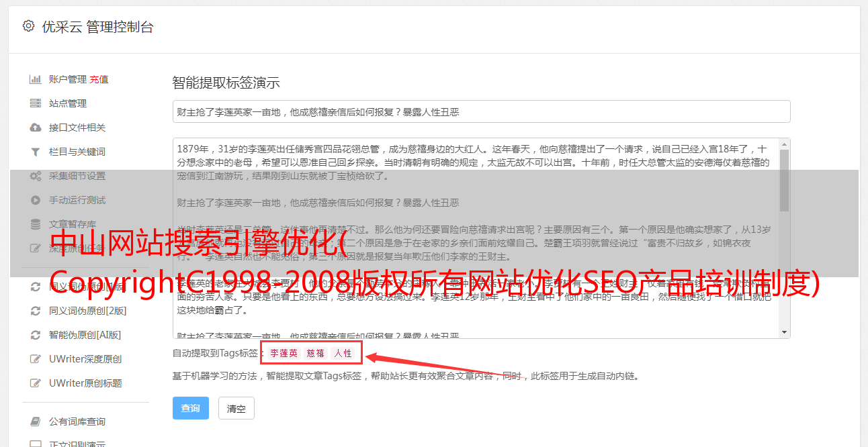Click the scrollbar up arrow in the text area

coord(785,144)
